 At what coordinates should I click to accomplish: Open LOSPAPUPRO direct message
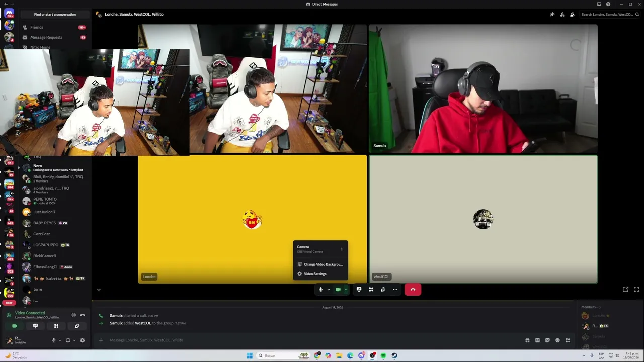click(x=54, y=245)
